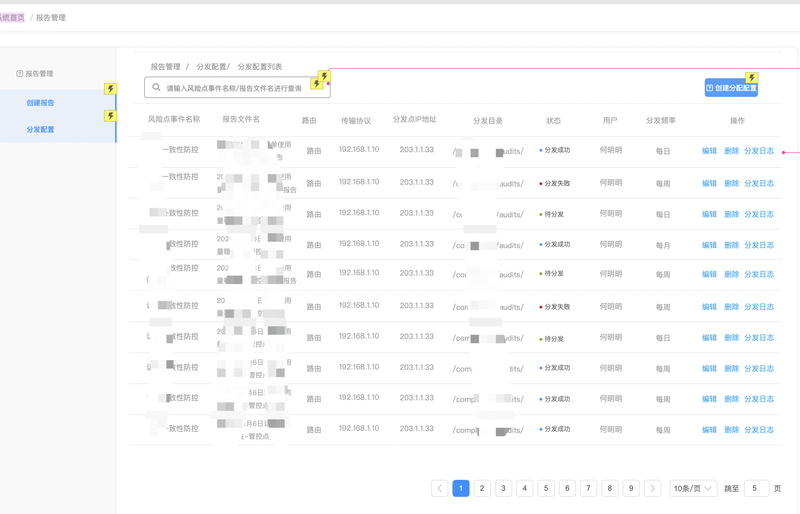Viewport: 800px width, 514px height.
Task: Go to the previous page using left arrow
Action: 439,488
